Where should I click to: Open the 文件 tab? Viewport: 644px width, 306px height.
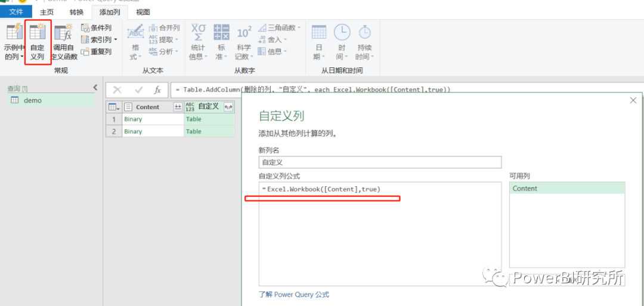click(16, 13)
